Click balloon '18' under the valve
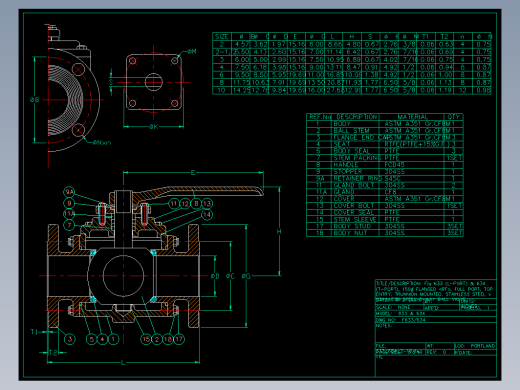The image size is (520, 390). [168, 339]
